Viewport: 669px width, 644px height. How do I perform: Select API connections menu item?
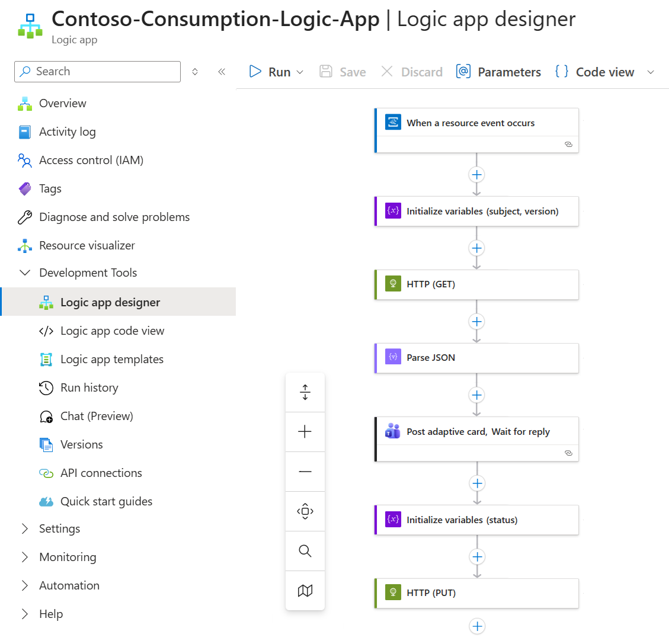pos(101,473)
